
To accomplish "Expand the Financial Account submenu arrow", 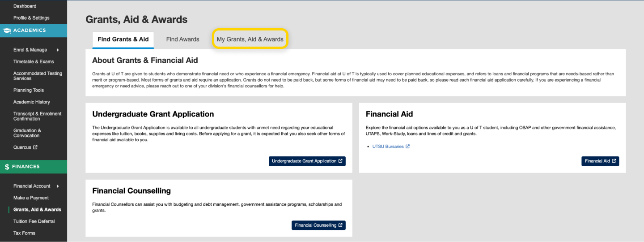I will click(x=58, y=186).
